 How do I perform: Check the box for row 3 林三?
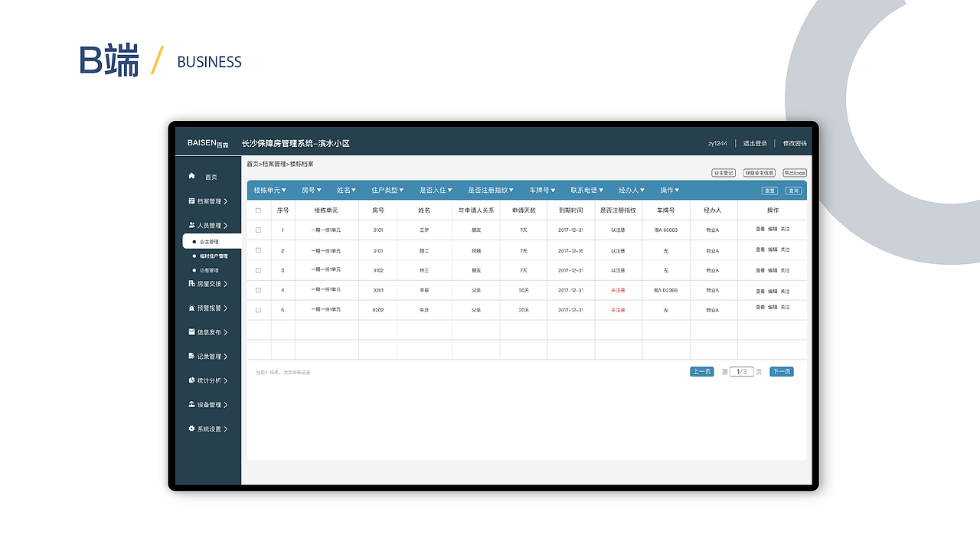click(x=258, y=270)
